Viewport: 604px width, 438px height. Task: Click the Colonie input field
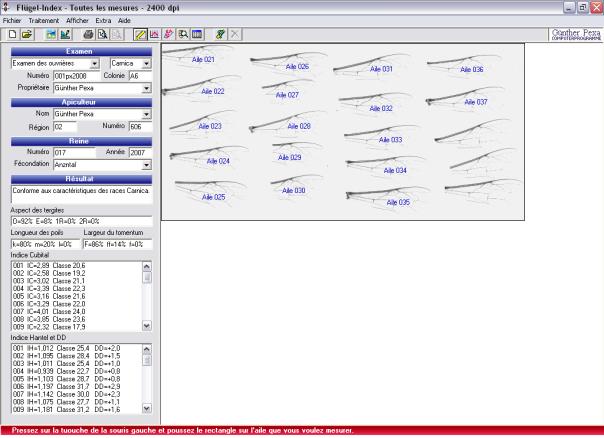[x=138, y=74]
